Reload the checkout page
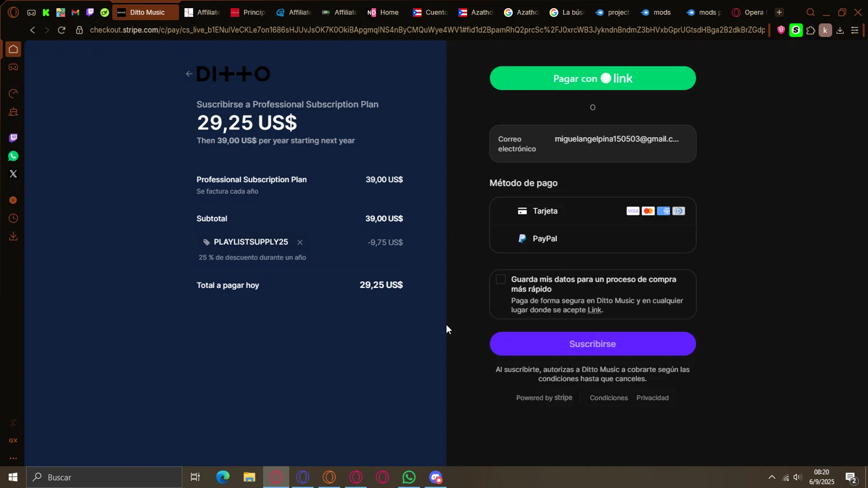 click(61, 30)
